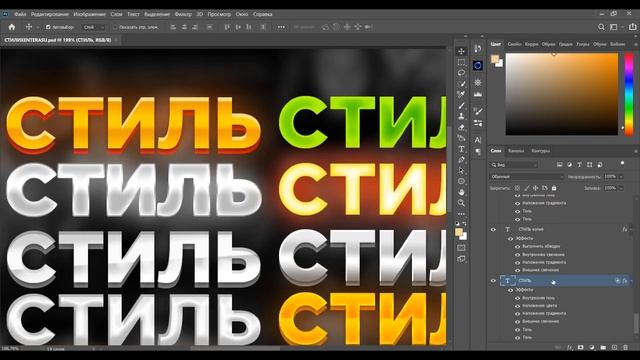Select the Clone Stamp tool
The width and height of the screenshot is (640, 360).
coord(461,116)
